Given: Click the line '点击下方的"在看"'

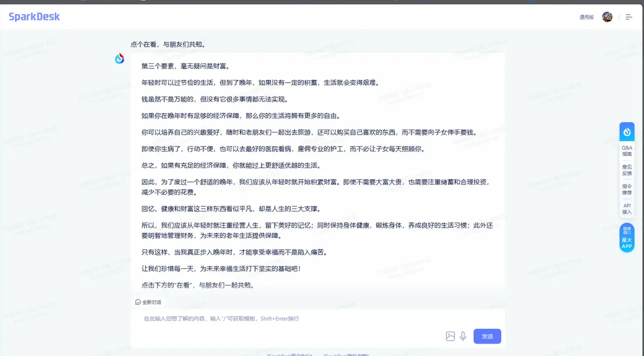Looking at the screenshot, I should pos(197,285).
